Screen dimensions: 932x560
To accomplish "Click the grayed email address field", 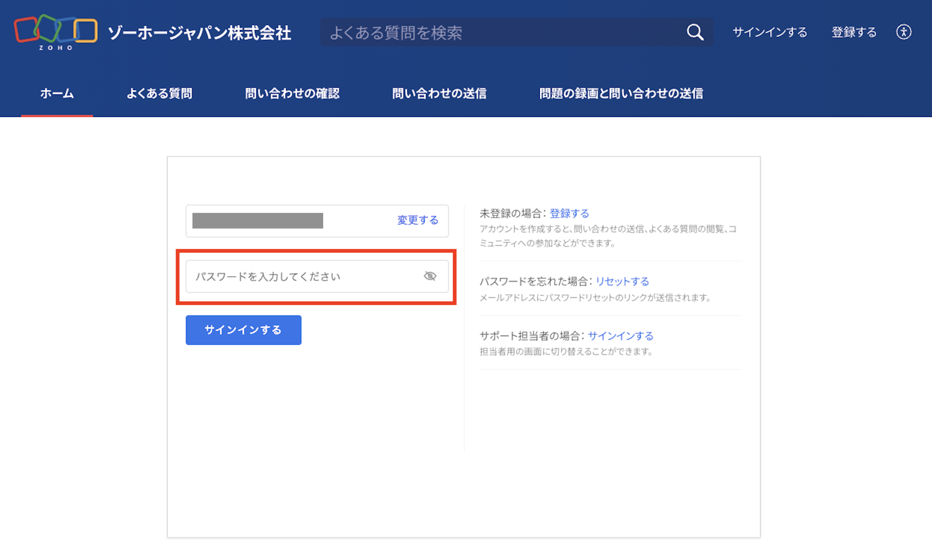I will pos(258,221).
